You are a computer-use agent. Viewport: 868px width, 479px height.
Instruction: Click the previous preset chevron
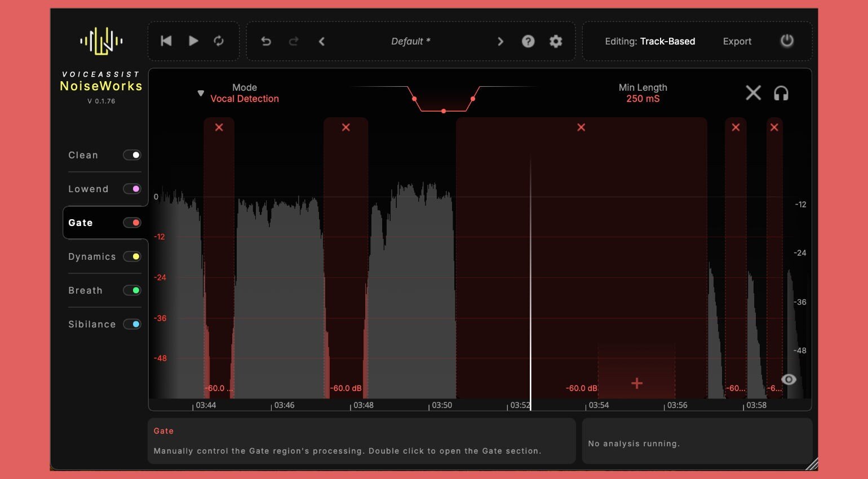click(322, 41)
